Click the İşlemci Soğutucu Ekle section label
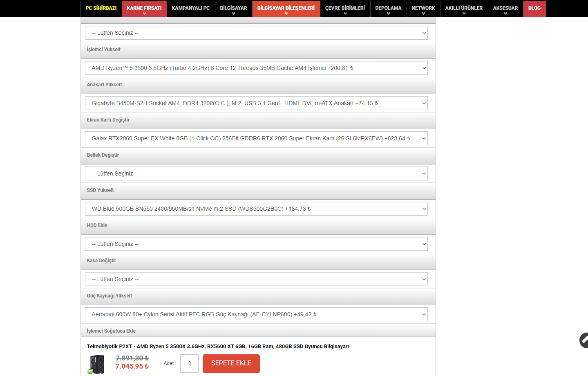Viewport: 588px width, 376px height. pyautogui.click(x=111, y=331)
